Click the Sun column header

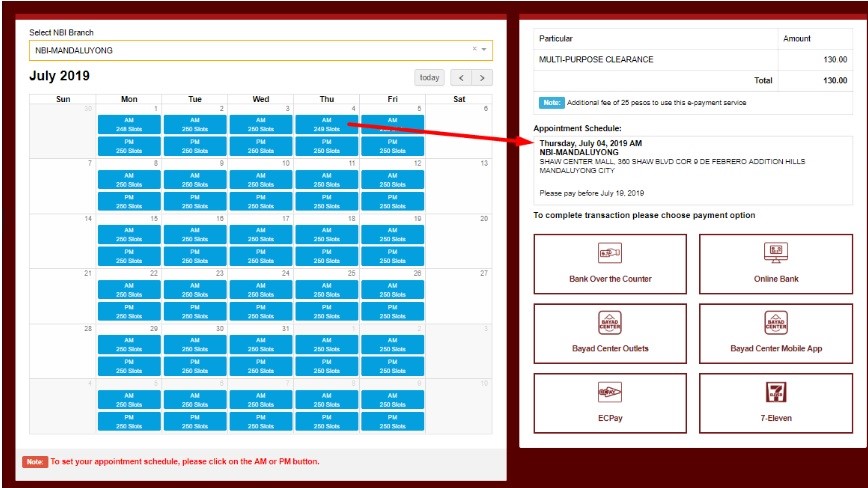(x=63, y=99)
